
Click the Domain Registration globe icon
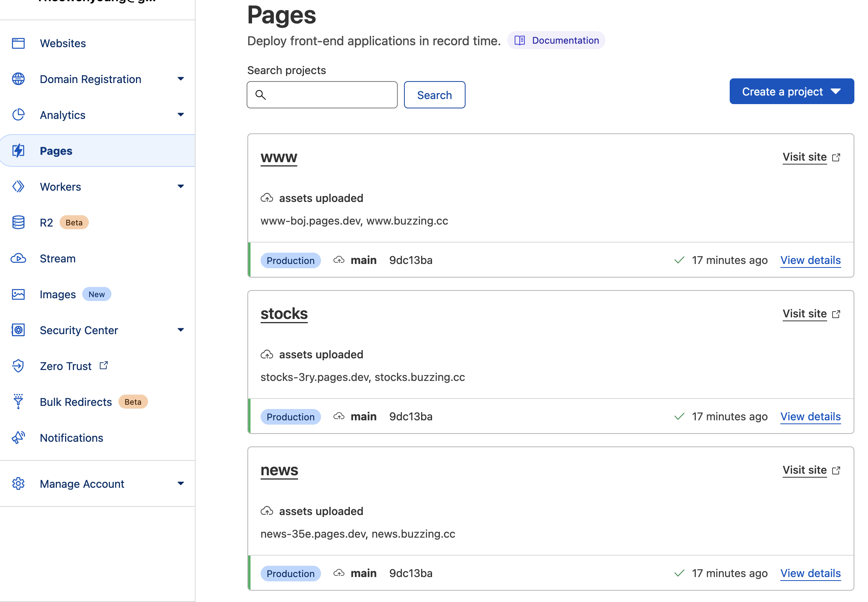[18, 79]
